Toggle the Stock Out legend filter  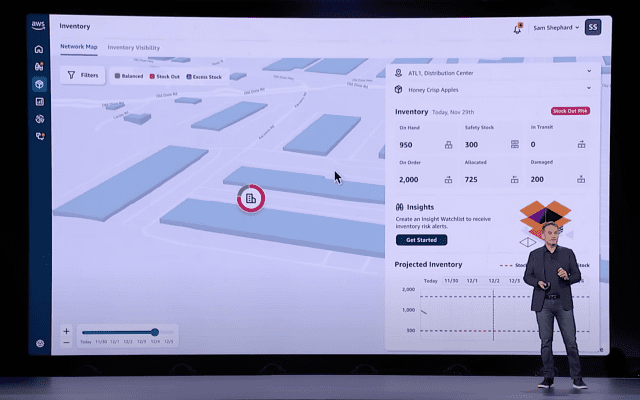pos(165,75)
